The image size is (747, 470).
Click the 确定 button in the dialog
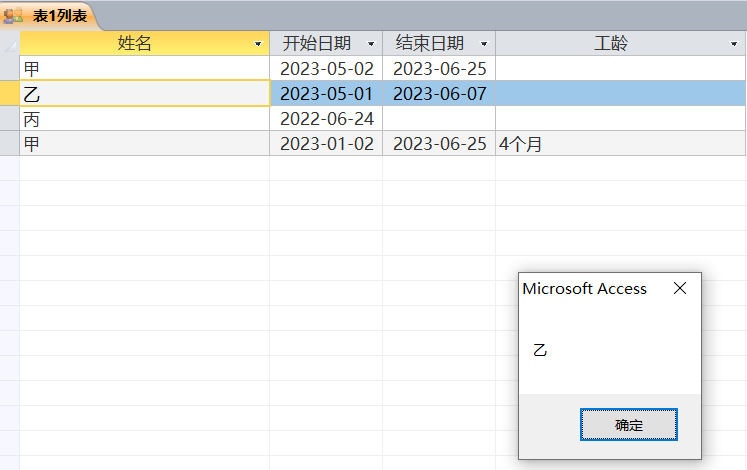628,425
